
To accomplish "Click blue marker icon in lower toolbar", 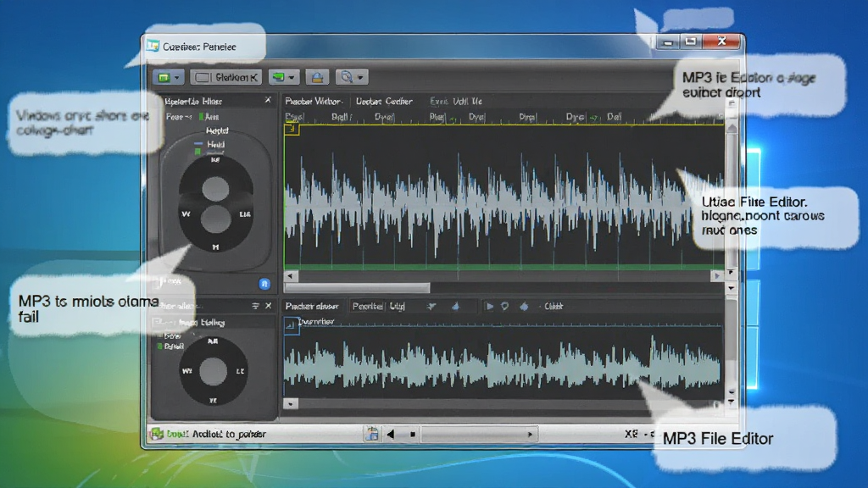I will click(x=455, y=306).
